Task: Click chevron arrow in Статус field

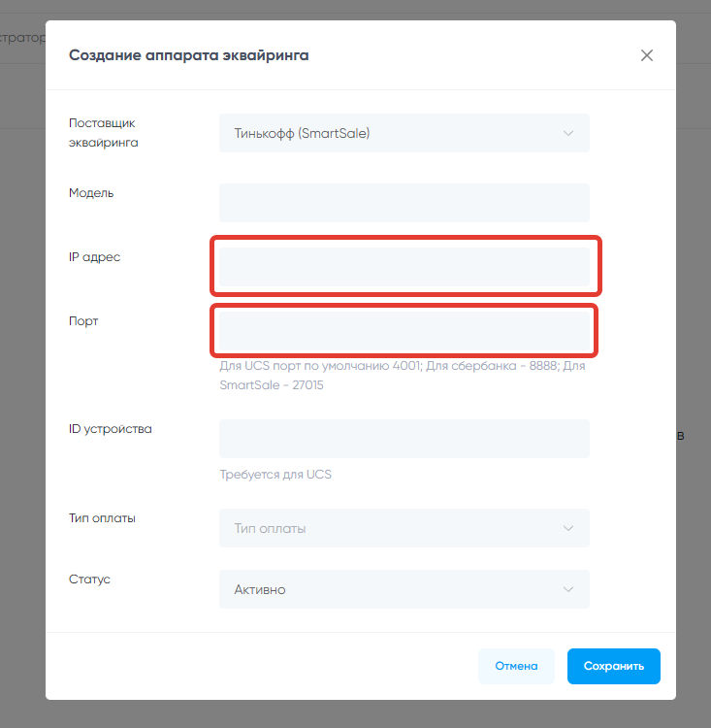Action: click(x=568, y=589)
